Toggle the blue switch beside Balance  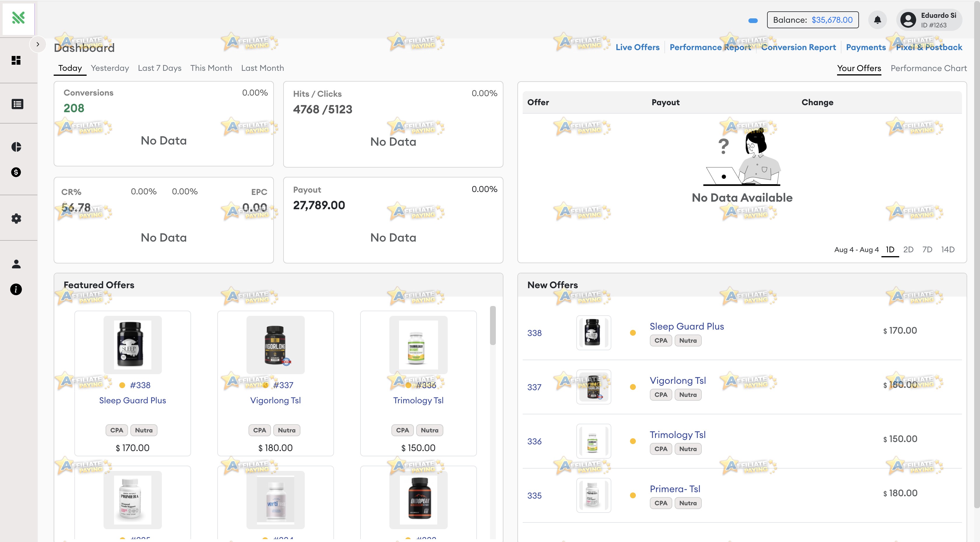coord(753,20)
